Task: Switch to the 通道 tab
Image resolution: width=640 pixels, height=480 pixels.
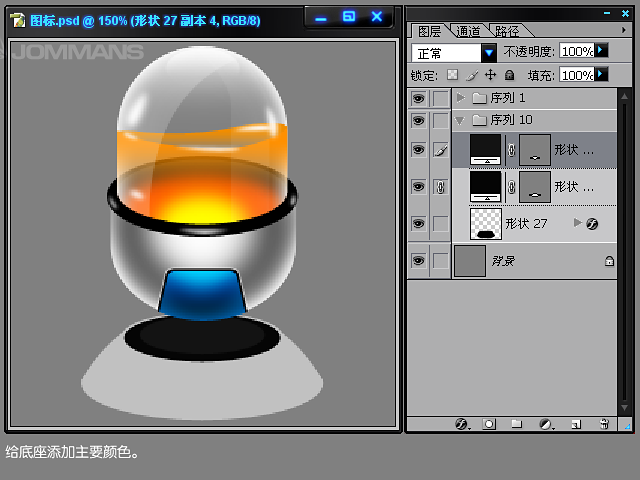Action: 468,31
